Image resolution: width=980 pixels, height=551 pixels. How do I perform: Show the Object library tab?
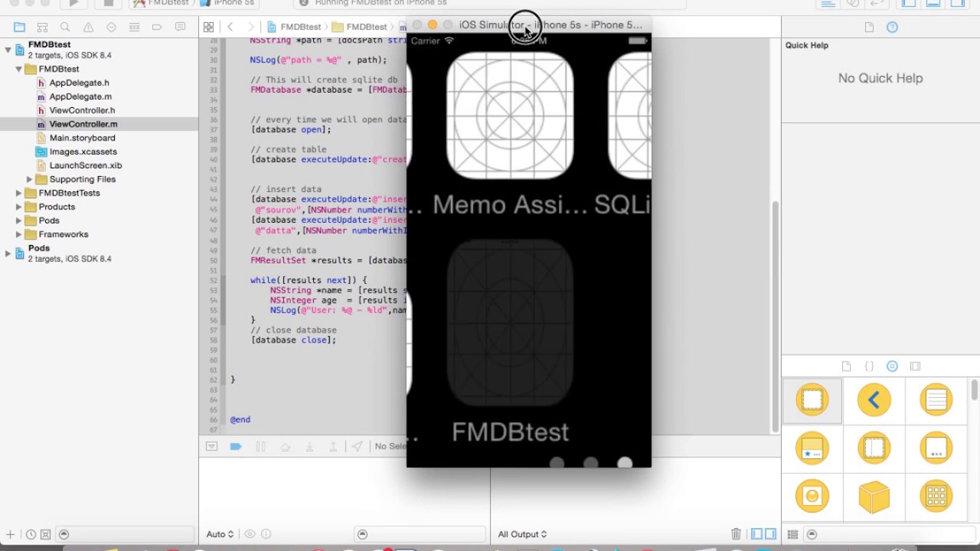point(892,367)
